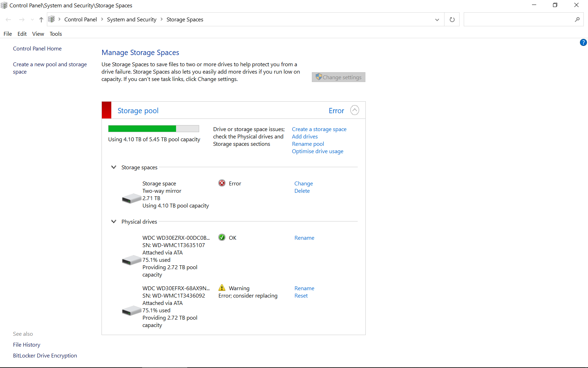Click the red Storage pool status swatch

click(x=106, y=110)
